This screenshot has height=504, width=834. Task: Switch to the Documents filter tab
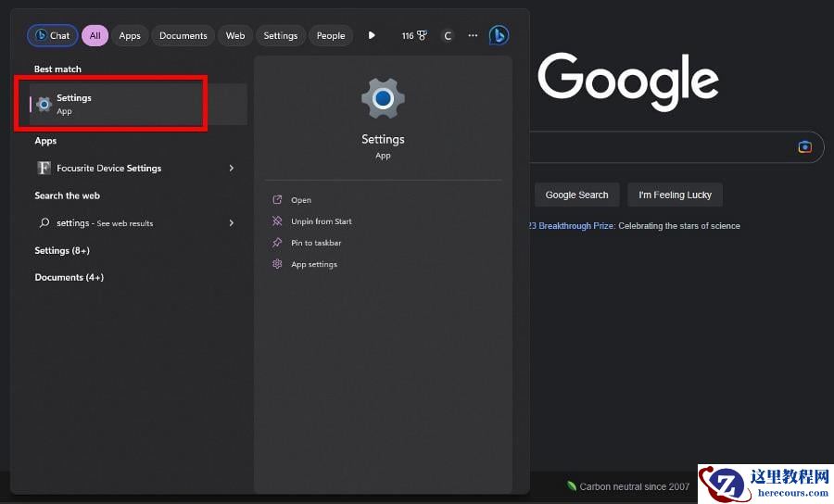(x=183, y=35)
